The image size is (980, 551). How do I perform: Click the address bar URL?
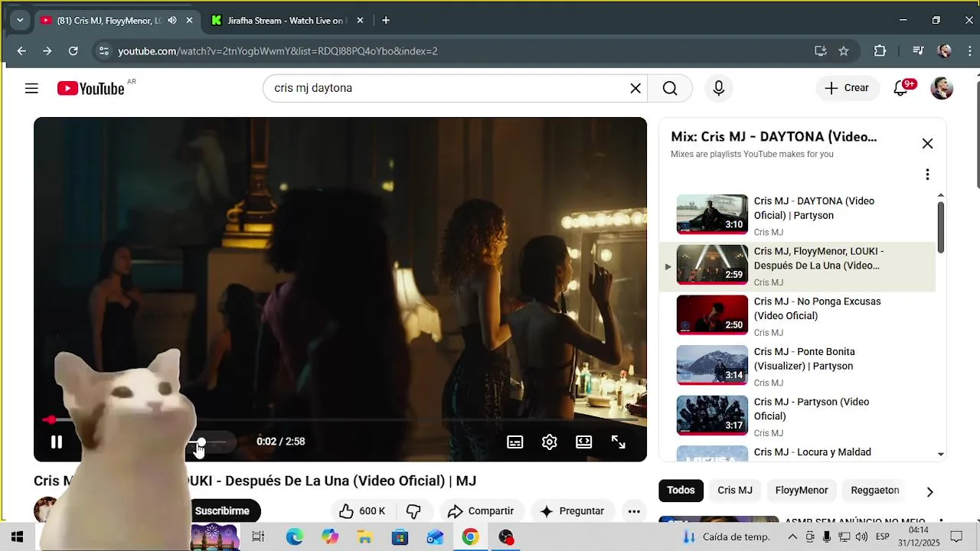click(x=278, y=51)
